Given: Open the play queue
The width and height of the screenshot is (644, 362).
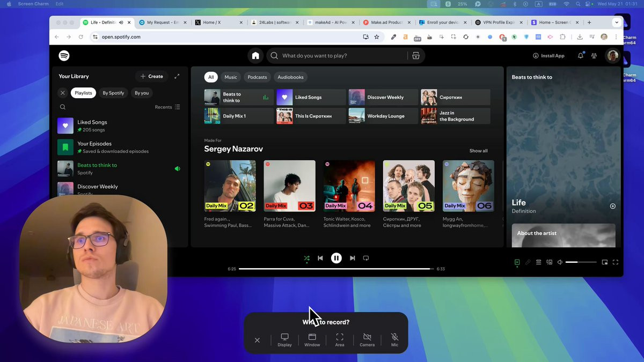Looking at the screenshot, I should (538, 262).
